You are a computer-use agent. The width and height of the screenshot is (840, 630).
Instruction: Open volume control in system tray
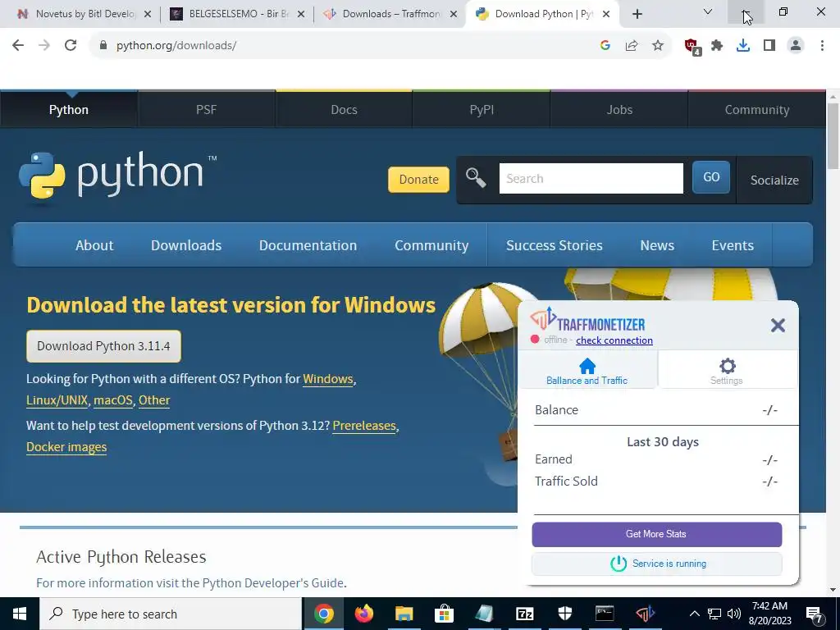[734, 614]
